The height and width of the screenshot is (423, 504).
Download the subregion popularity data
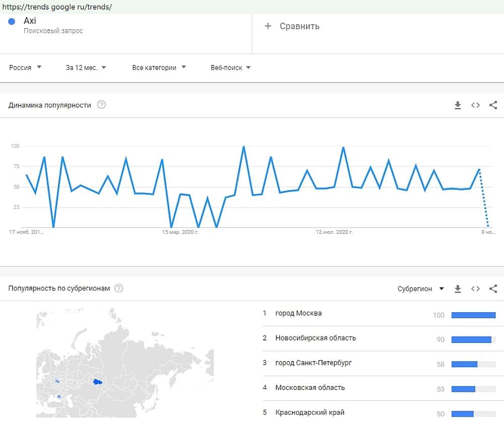(458, 289)
